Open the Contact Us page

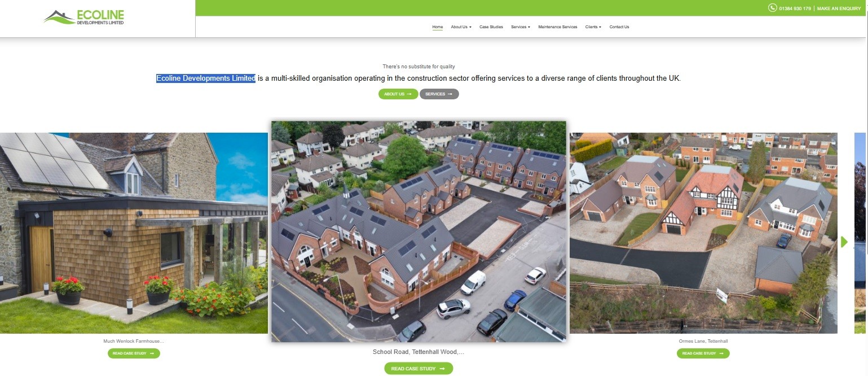coord(619,27)
